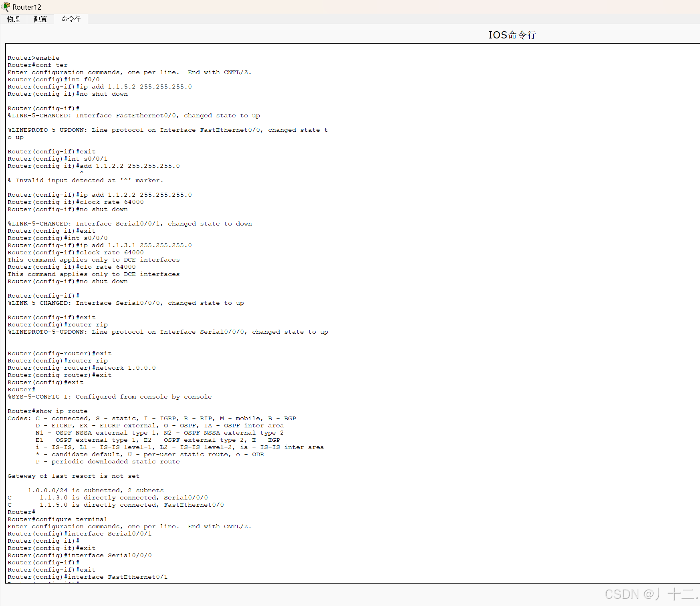
Task: Click the Router12 device icon in title bar
Action: click(6, 7)
